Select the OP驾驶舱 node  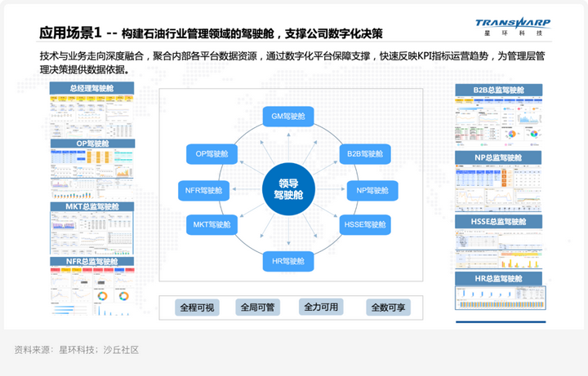tap(212, 154)
